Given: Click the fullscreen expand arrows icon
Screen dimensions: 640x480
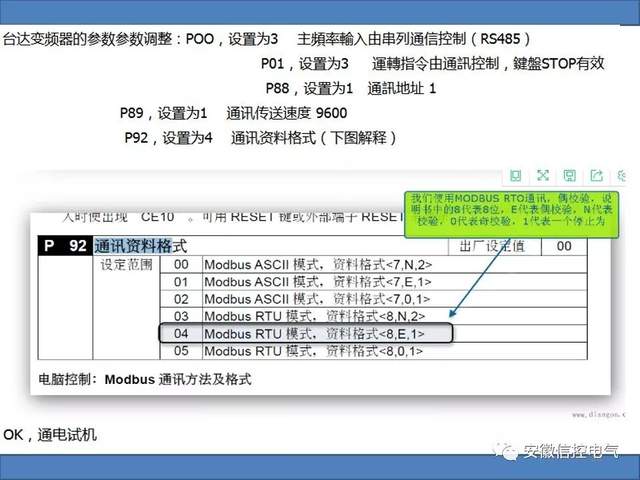Looking at the screenshot, I should (x=542, y=176).
